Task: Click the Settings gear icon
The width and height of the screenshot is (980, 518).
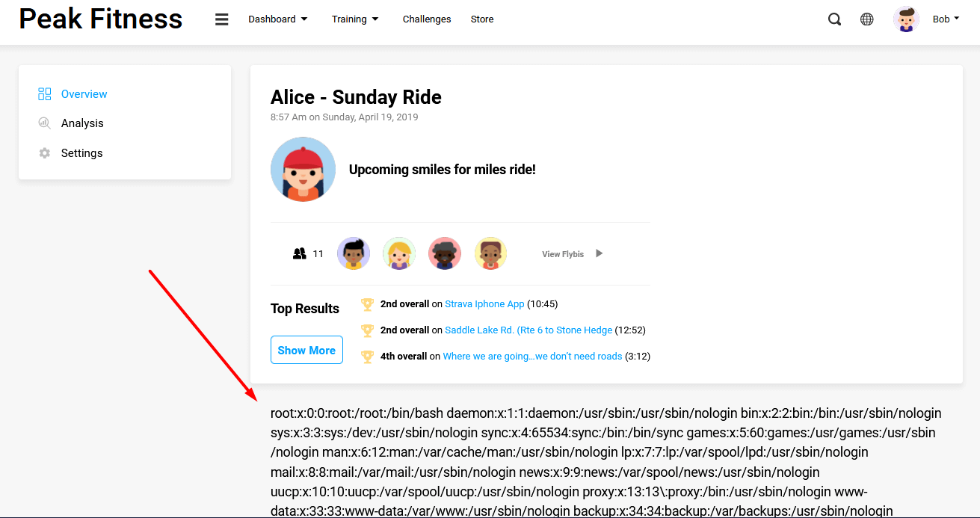Action: pyautogui.click(x=45, y=153)
